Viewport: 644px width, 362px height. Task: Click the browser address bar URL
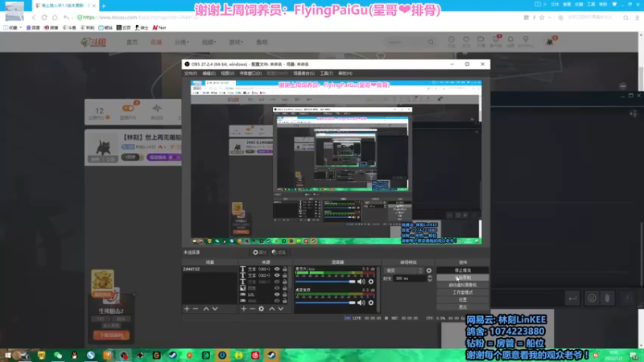[x=138, y=18]
